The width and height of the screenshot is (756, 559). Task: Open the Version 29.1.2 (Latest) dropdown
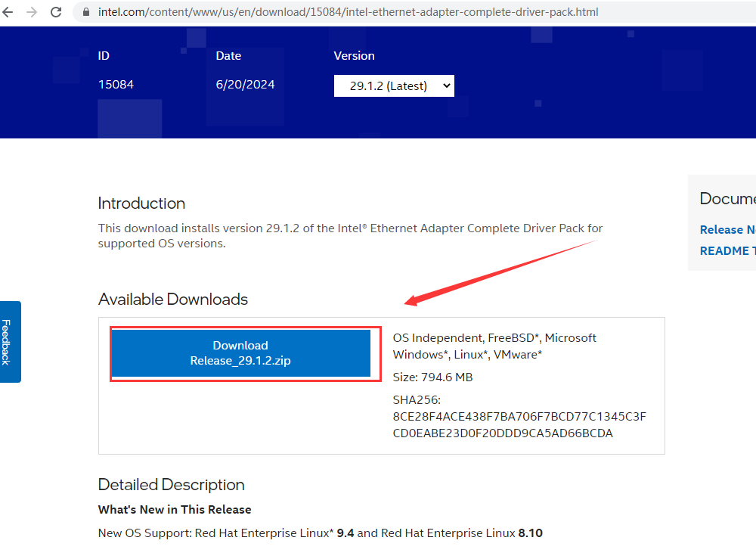click(x=394, y=85)
